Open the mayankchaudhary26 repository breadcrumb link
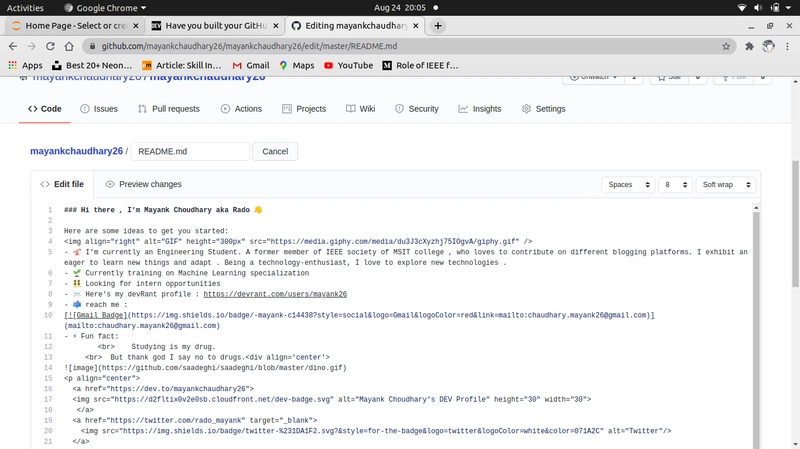This screenshot has height=449, width=800. [x=76, y=151]
